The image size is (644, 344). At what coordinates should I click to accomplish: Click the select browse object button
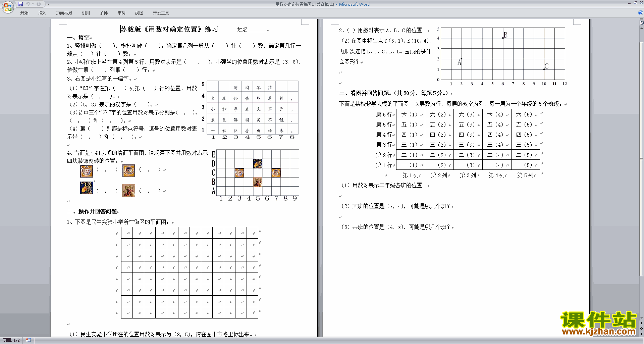click(641, 329)
